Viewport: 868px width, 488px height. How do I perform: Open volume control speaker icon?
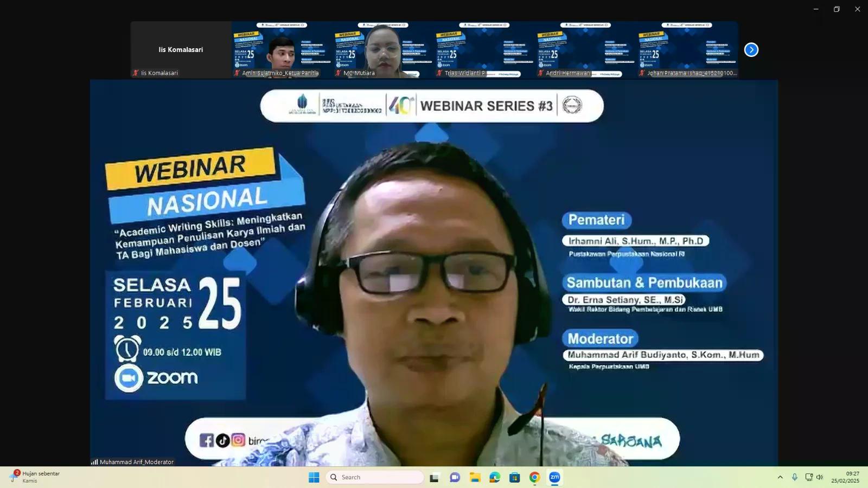pyautogui.click(x=820, y=477)
